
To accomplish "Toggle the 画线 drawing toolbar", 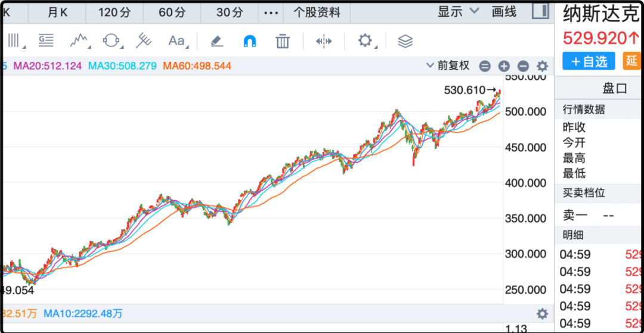I will coord(504,12).
